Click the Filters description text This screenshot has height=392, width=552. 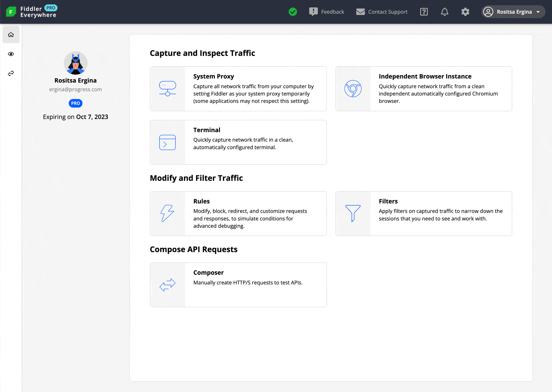[441, 215]
